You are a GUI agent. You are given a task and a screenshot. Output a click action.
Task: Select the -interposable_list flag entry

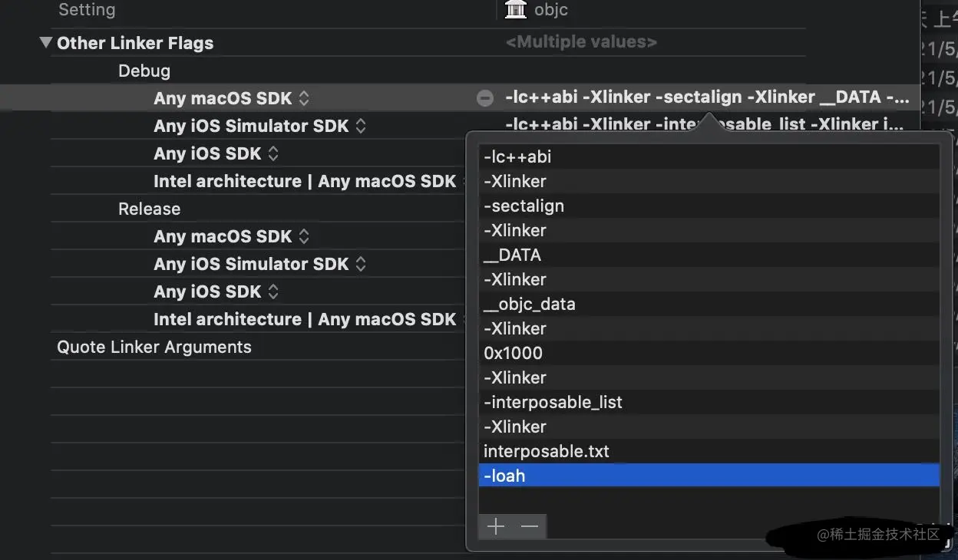point(553,402)
